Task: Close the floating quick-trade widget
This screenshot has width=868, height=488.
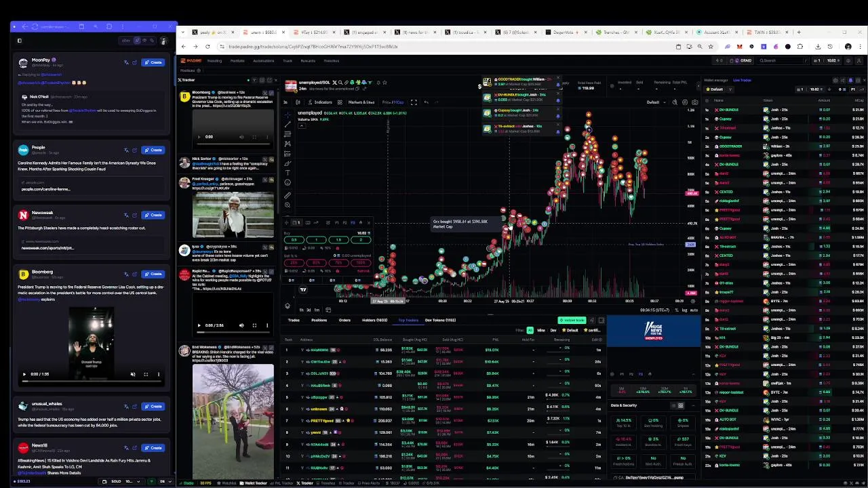Action: click(x=368, y=223)
